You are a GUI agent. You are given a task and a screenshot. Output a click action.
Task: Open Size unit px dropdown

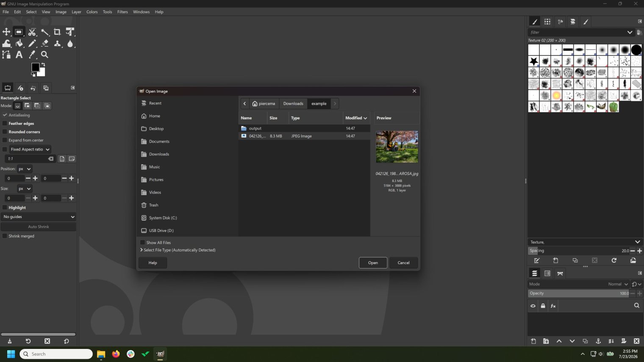[25, 189]
